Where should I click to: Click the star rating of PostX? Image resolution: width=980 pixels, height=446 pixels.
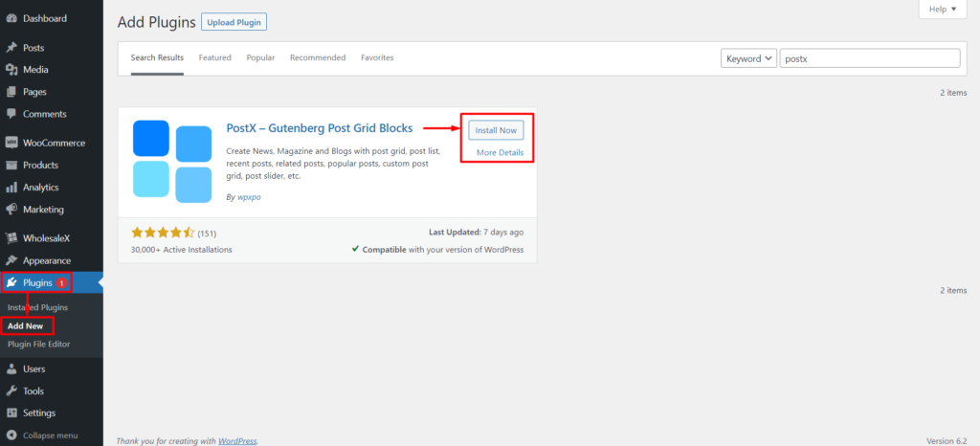(x=163, y=233)
